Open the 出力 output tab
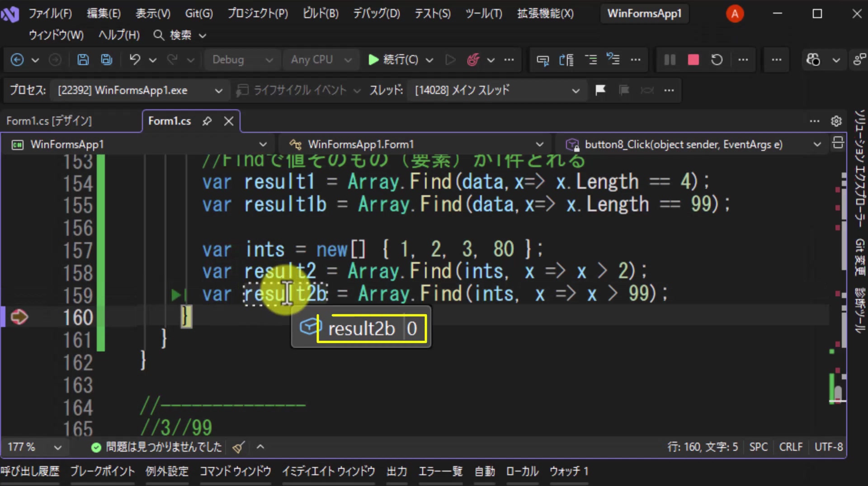Screen dimensions: 868x486 [396, 472]
